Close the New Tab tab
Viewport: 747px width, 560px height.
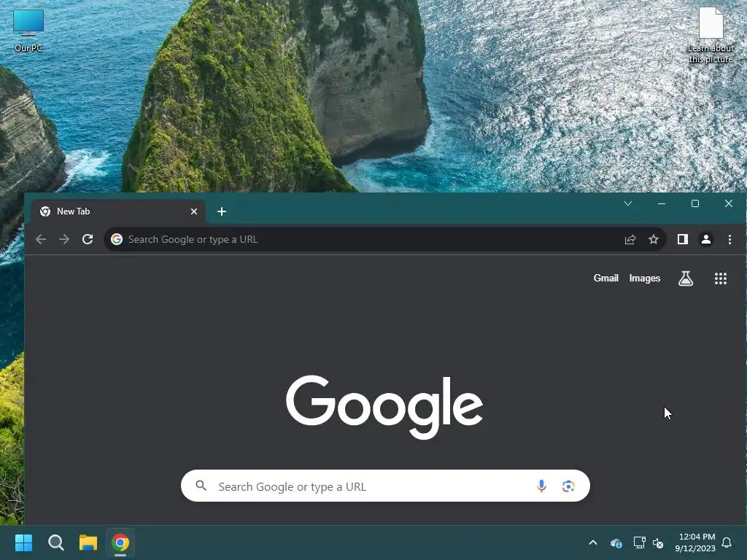pyautogui.click(x=194, y=211)
